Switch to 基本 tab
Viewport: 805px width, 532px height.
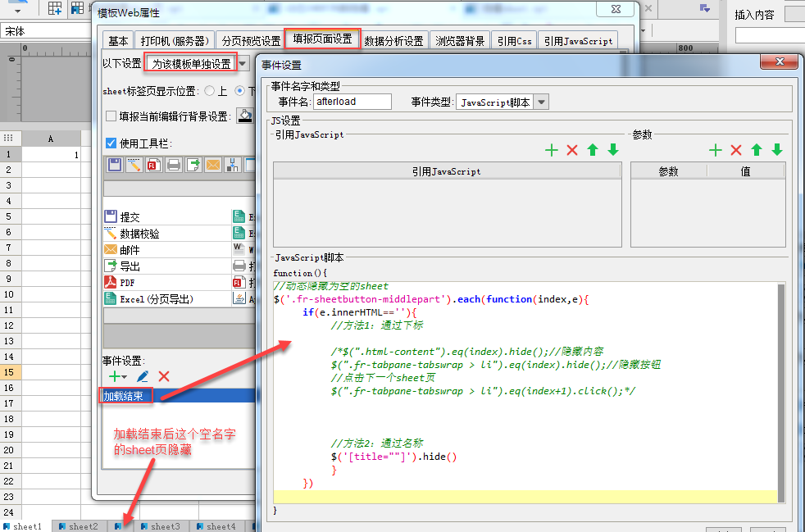point(118,40)
